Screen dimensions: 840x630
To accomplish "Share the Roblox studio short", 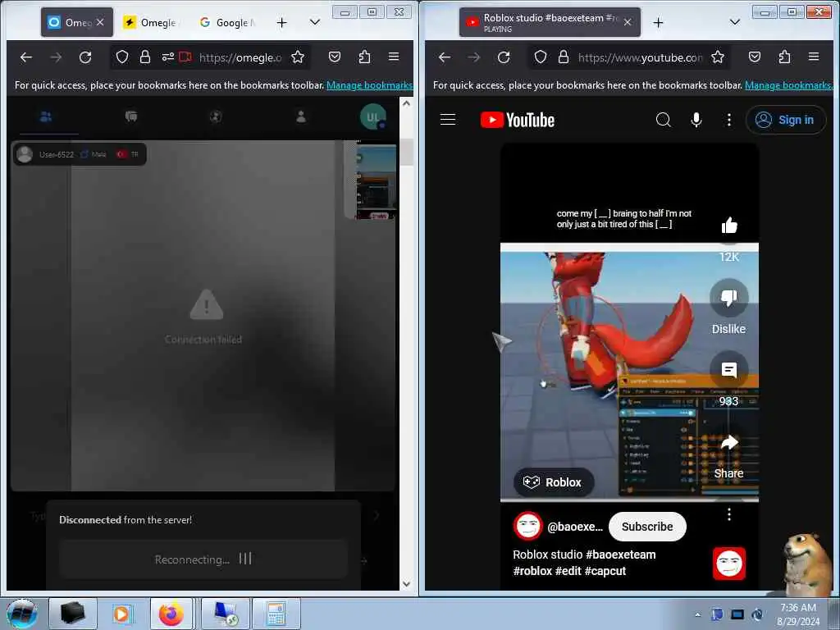I will coord(728,442).
